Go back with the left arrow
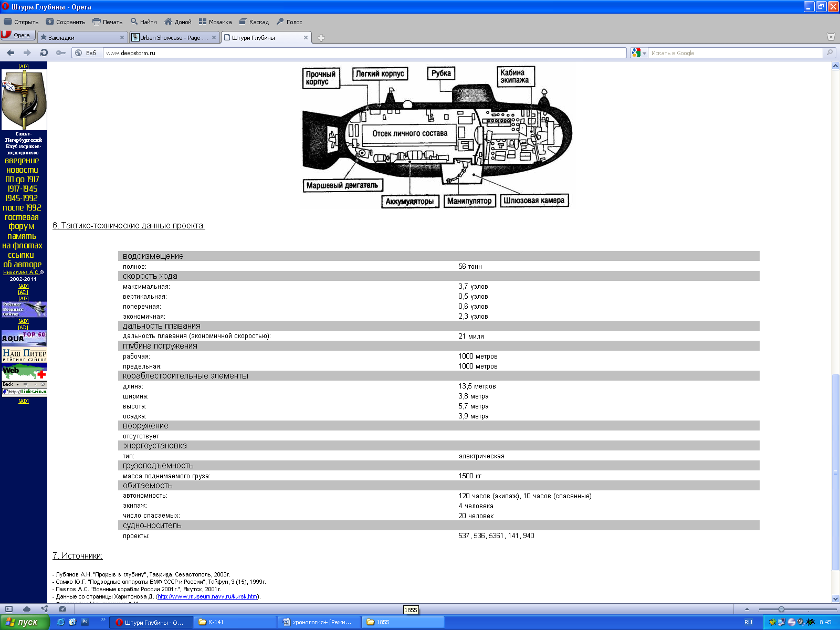This screenshot has height=630, width=840. coord(10,52)
